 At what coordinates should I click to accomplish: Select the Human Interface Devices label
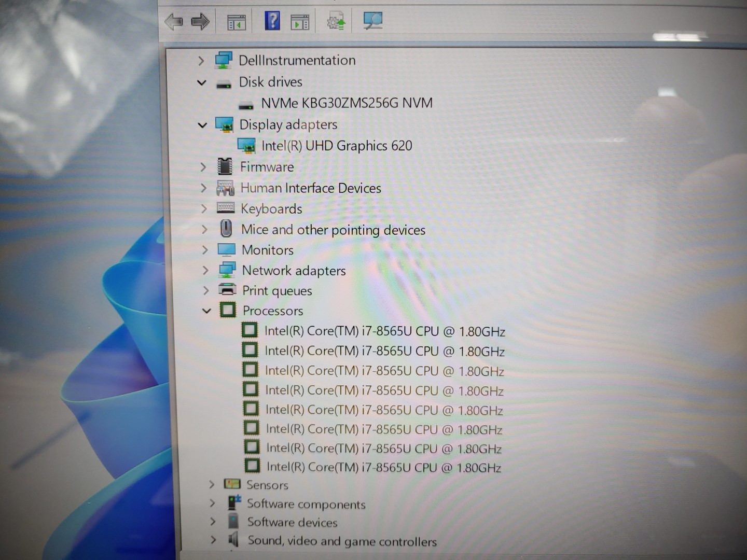click(x=311, y=188)
